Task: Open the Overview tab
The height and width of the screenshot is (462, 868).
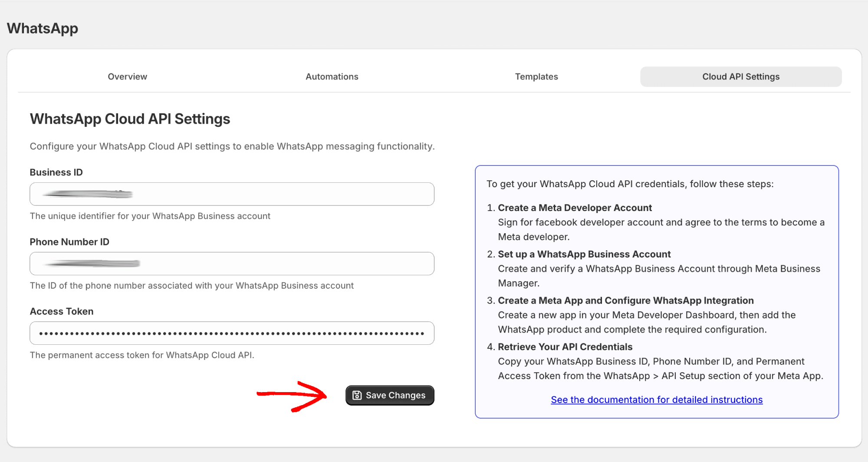Action: (127, 76)
